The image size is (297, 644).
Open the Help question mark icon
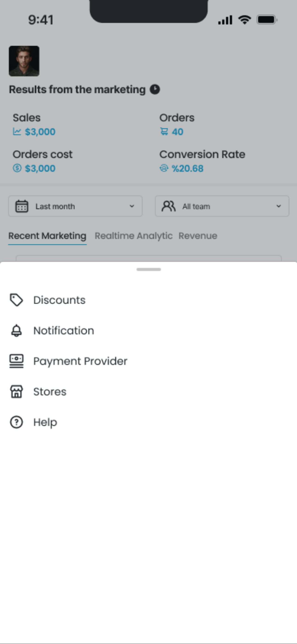(17, 422)
